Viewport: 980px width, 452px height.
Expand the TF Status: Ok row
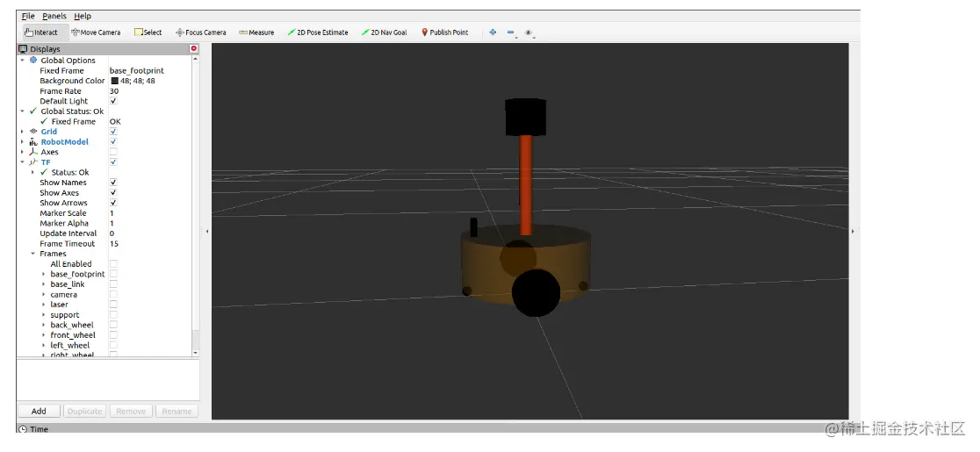[33, 172]
